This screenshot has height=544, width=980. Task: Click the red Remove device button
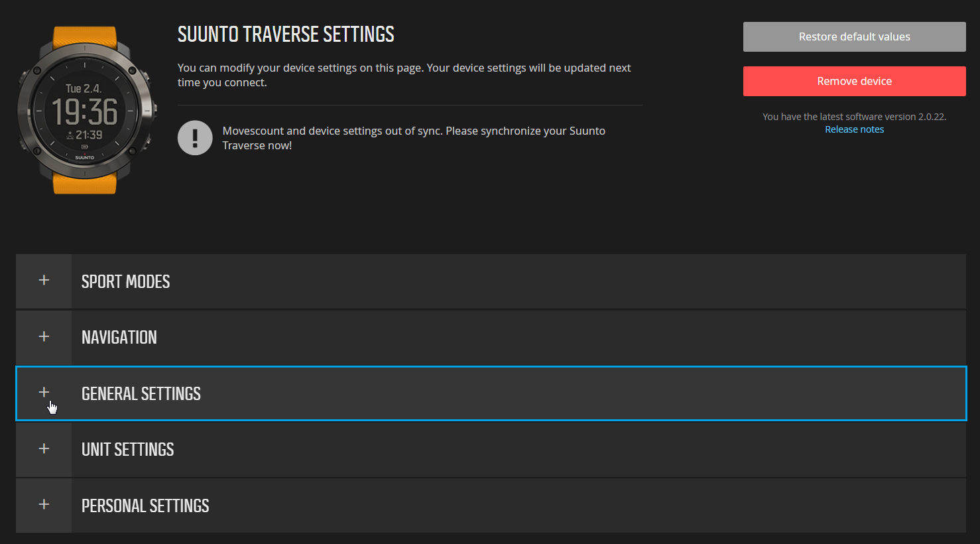pyautogui.click(x=854, y=81)
